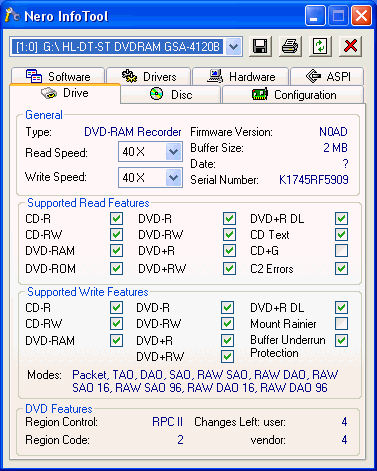The image size is (377, 471).
Task: Toggle DVD+R DL read feature checkbox
Action: [342, 219]
